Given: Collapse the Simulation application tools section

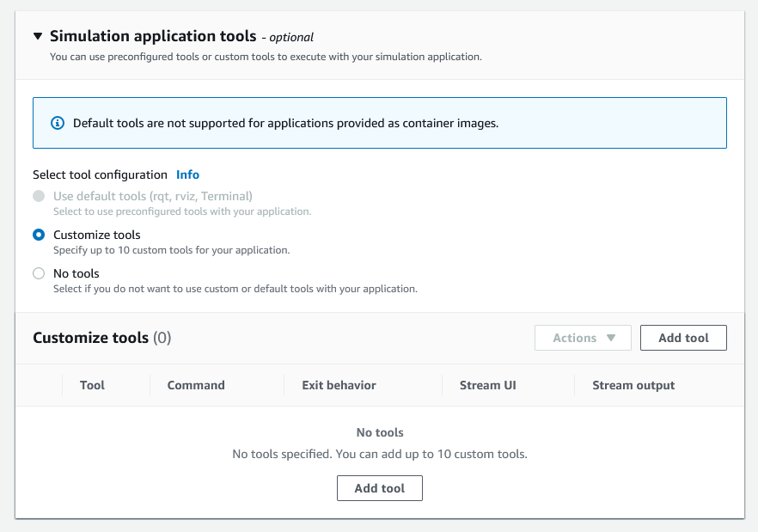Looking at the screenshot, I should pos(38,37).
